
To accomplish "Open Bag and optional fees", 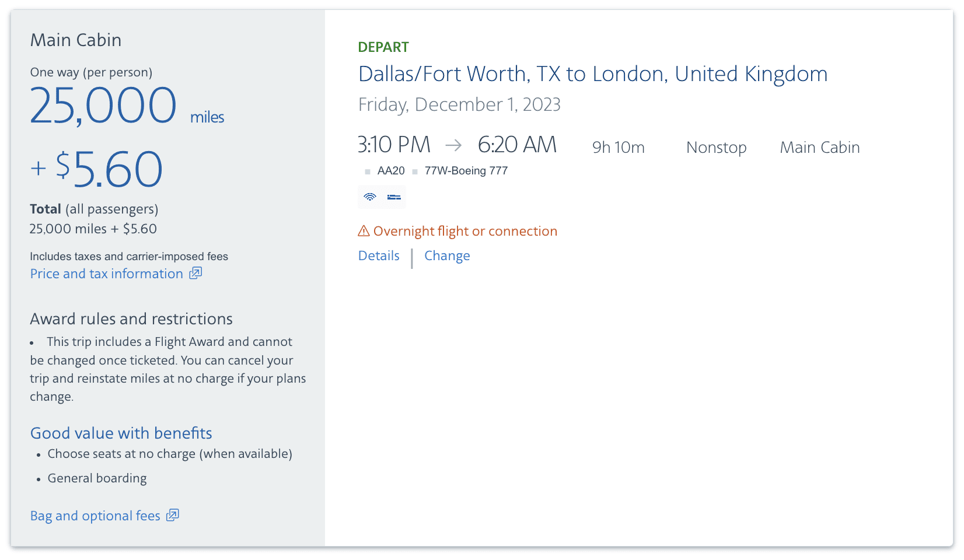I will tap(95, 515).
